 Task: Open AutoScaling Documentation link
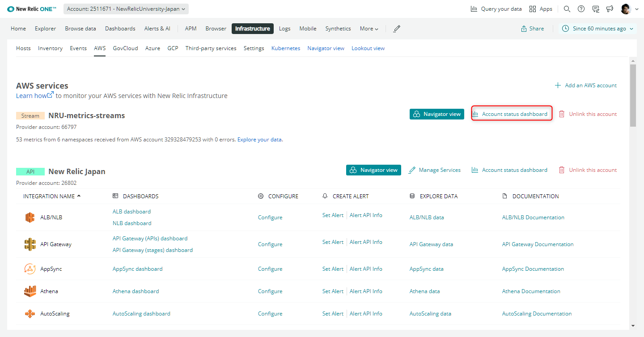tap(537, 314)
